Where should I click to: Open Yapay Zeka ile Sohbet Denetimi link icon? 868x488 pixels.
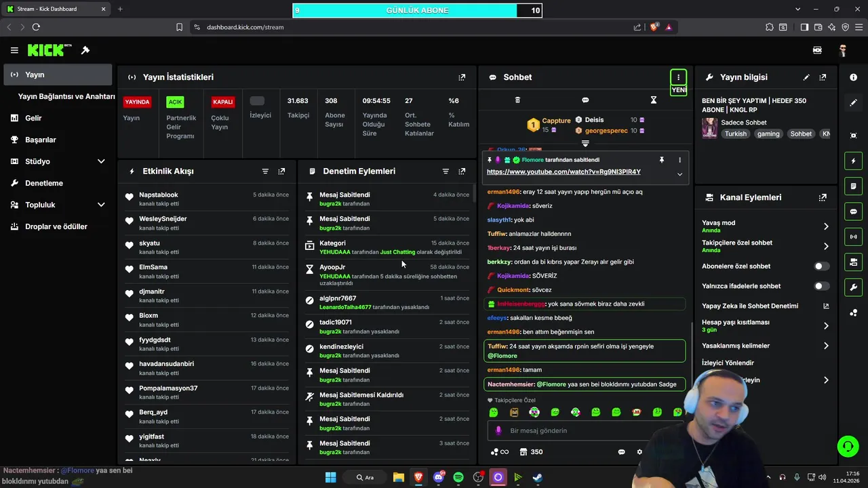tap(826, 306)
